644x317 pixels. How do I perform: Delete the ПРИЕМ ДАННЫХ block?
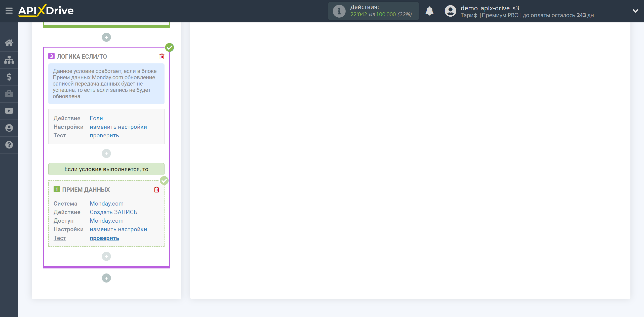click(156, 189)
